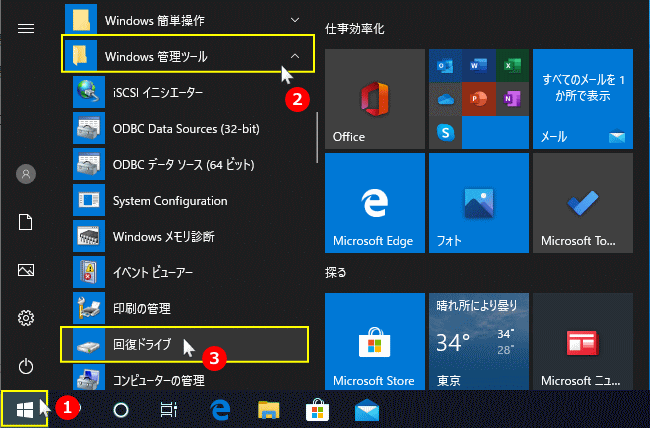Click the 仕事効率化 group heading

(x=354, y=29)
